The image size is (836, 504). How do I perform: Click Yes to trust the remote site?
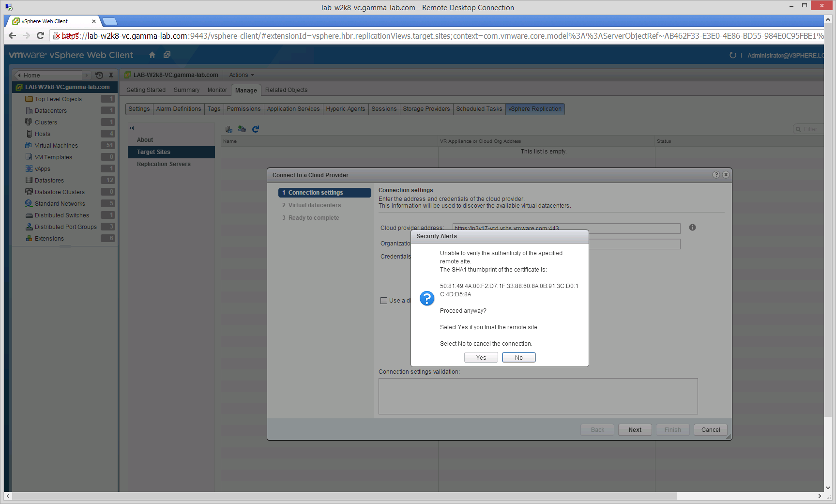(x=481, y=357)
